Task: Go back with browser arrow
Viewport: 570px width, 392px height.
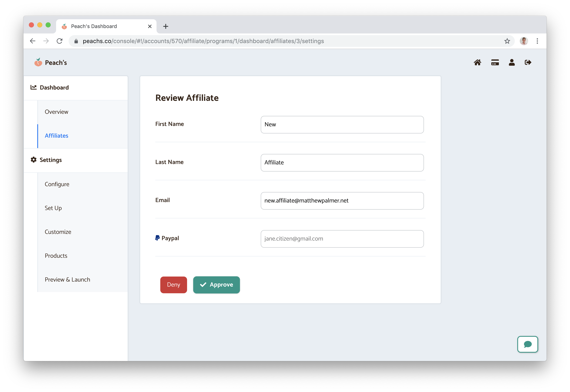Action: click(33, 41)
